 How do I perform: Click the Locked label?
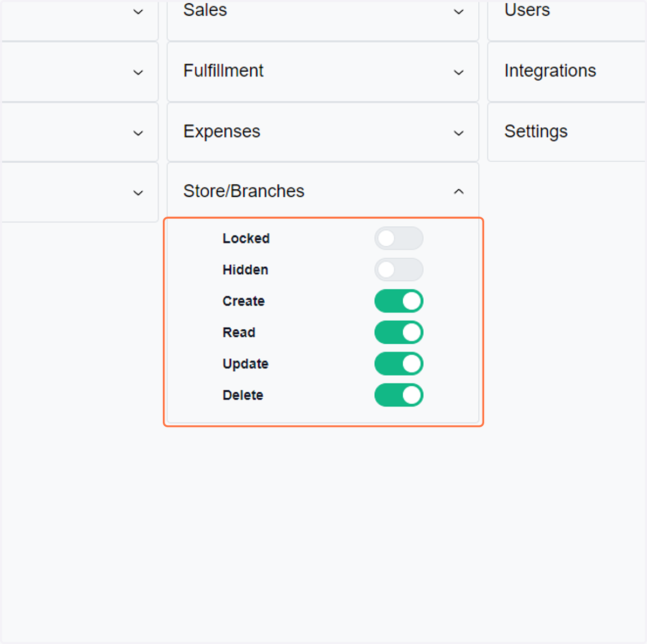click(246, 238)
